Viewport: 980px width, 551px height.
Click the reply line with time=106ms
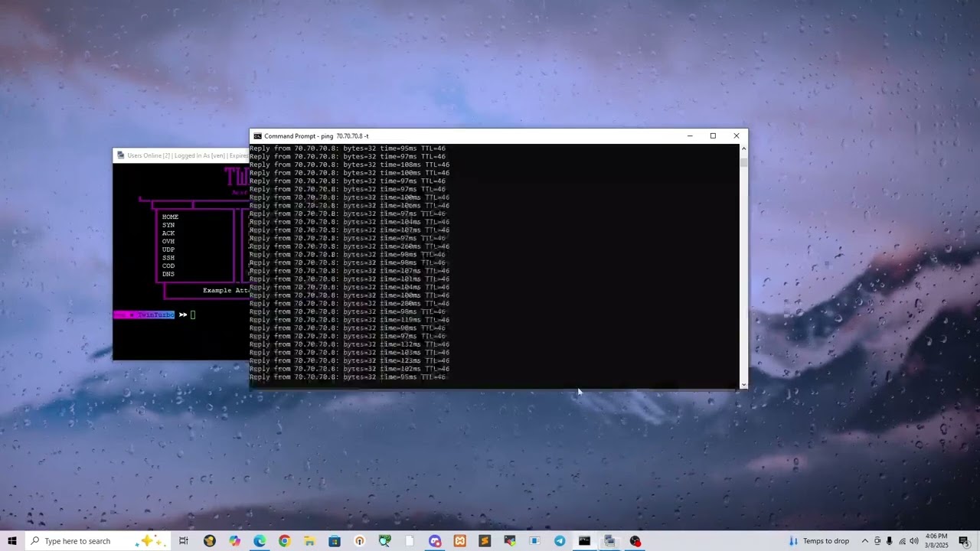coord(349,206)
